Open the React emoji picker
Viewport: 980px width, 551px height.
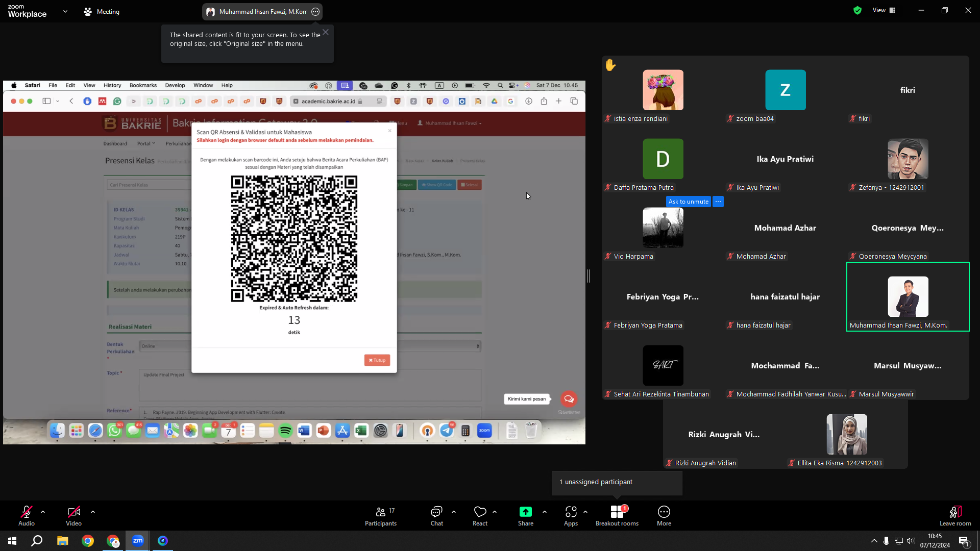480,515
